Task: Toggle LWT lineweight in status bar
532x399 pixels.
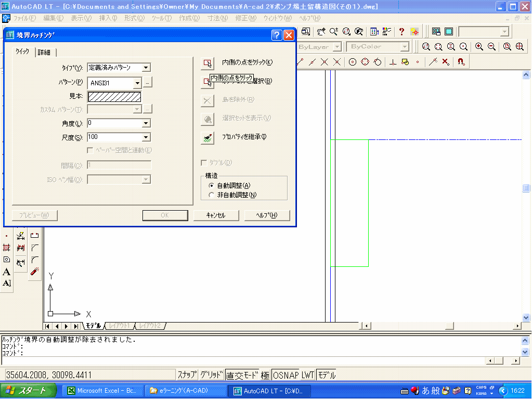Action: point(308,375)
